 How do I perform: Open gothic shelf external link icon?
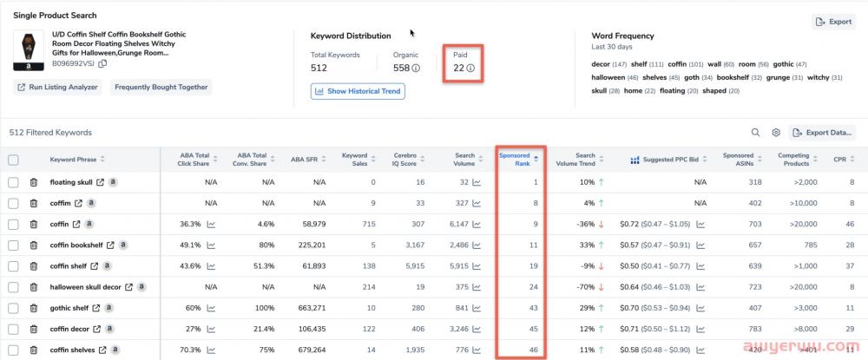96,308
